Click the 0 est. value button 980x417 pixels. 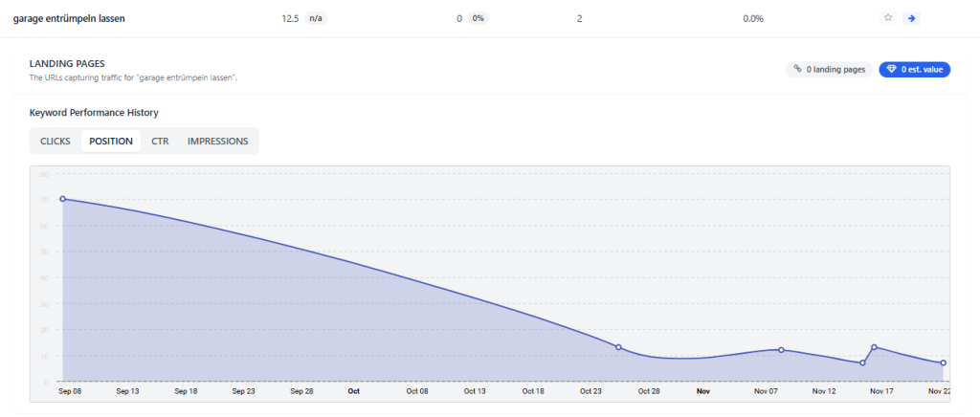(914, 69)
